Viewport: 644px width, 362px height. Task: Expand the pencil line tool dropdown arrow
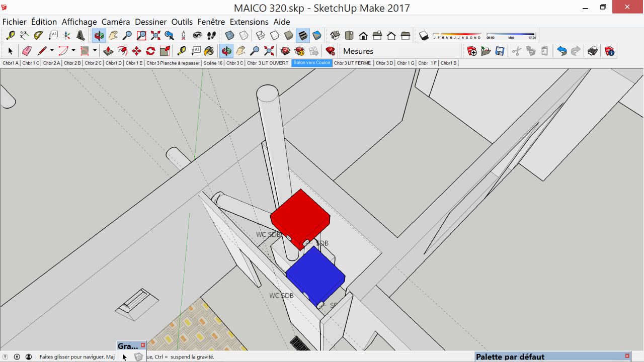click(52, 51)
